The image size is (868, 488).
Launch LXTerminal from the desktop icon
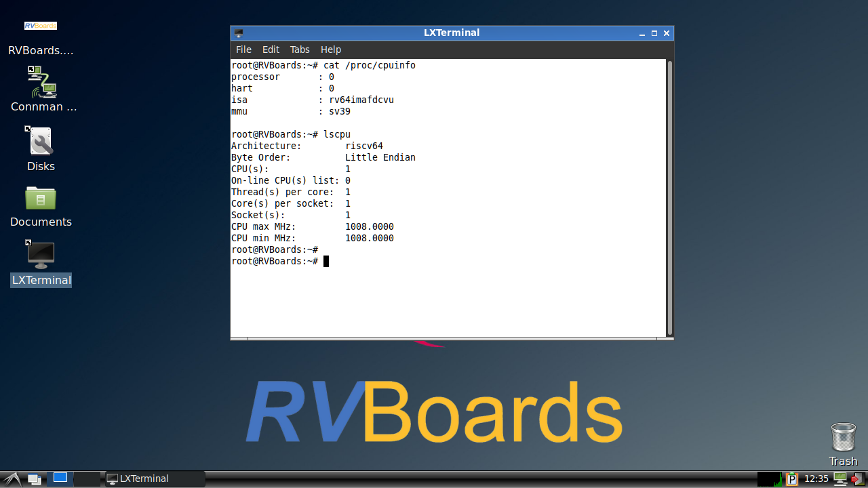tap(41, 256)
